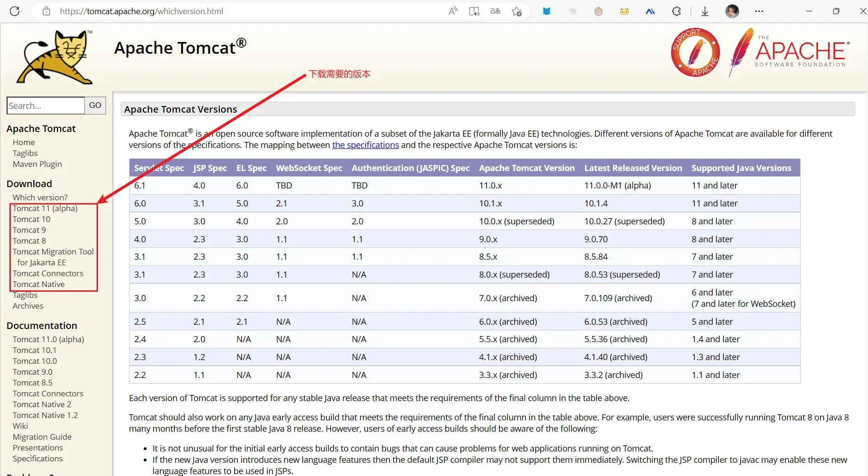Click the yellow cat extension icon
Screen dimensions: 868x476
pos(624,11)
